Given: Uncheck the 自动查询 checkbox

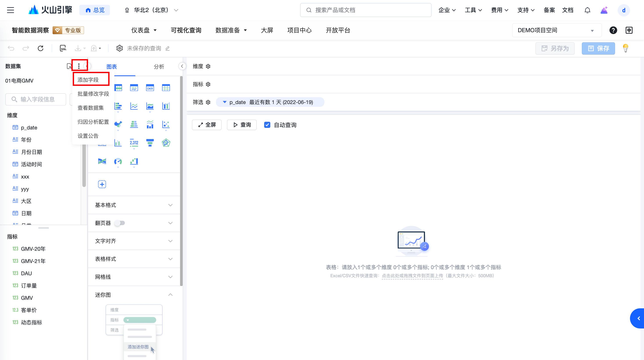Looking at the screenshot, I should pyautogui.click(x=267, y=125).
